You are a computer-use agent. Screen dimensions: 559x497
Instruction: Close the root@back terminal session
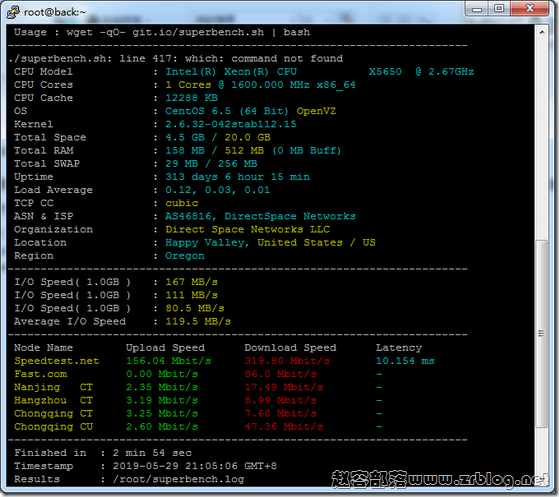point(530,9)
